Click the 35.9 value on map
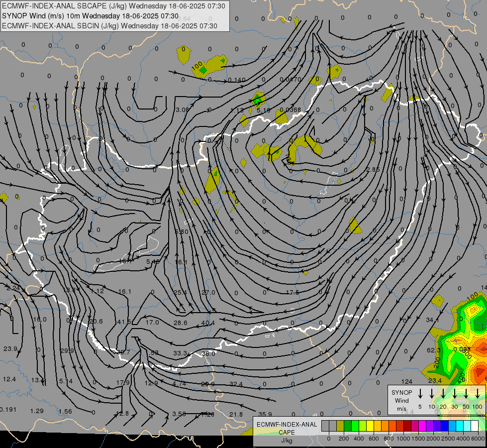The image size is (487, 448). pyautogui.click(x=265, y=414)
